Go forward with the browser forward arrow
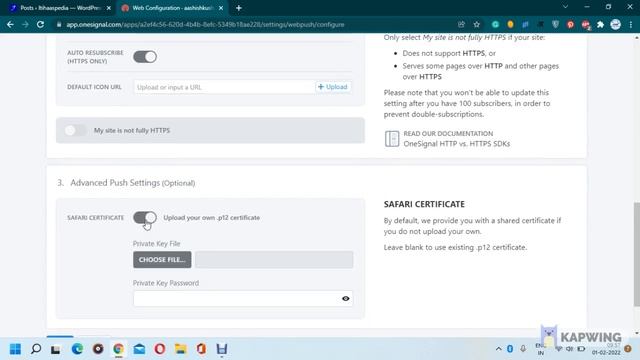Viewport: 640px width, 360px height. (x=25, y=24)
